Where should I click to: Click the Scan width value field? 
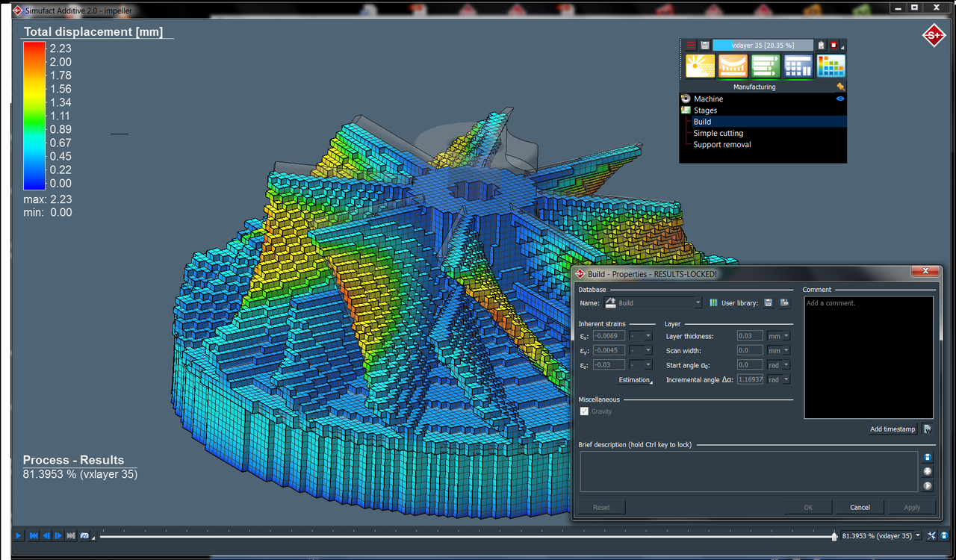click(750, 351)
